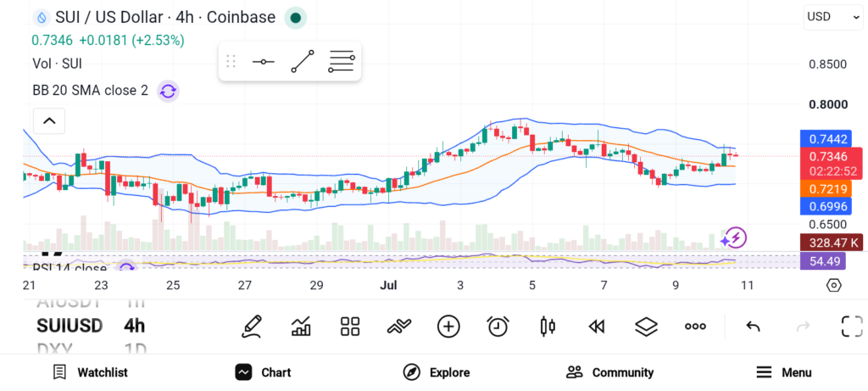The height and width of the screenshot is (391, 868).
Task: Click the RSI indicator refresh icon
Action: tap(127, 267)
